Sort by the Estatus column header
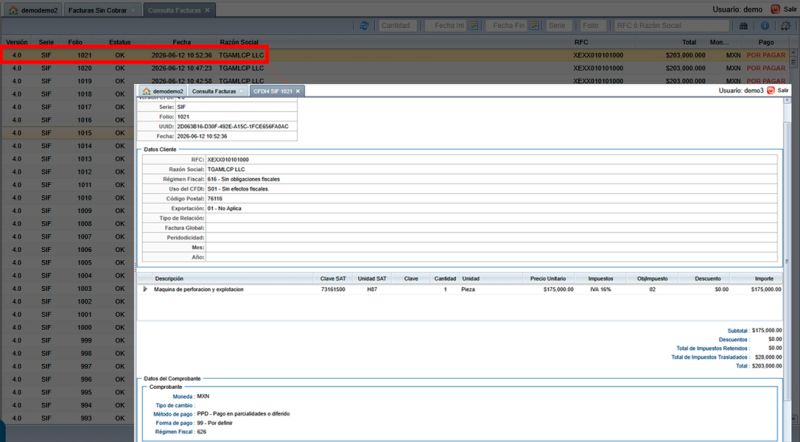800x442 pixels. tap(120, 42)
